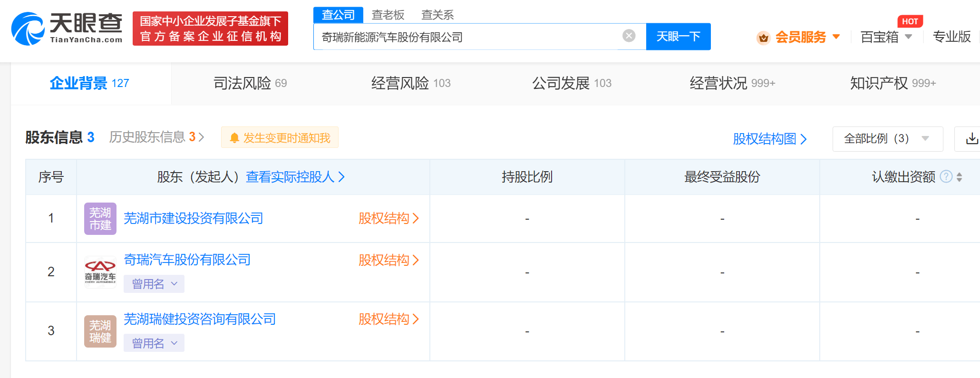Open 芜湖瑞健投资咨询有限公司 link
The image size is (980, 378).
point(200,319)
